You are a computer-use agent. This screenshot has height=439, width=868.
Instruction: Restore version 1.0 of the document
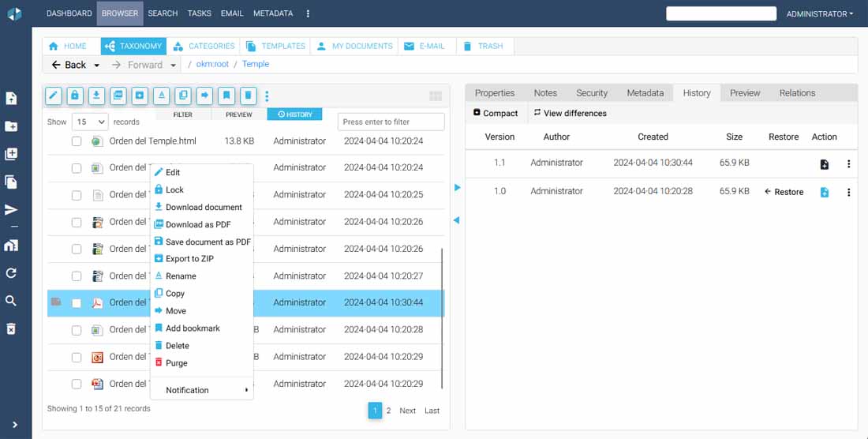(784, 192)
